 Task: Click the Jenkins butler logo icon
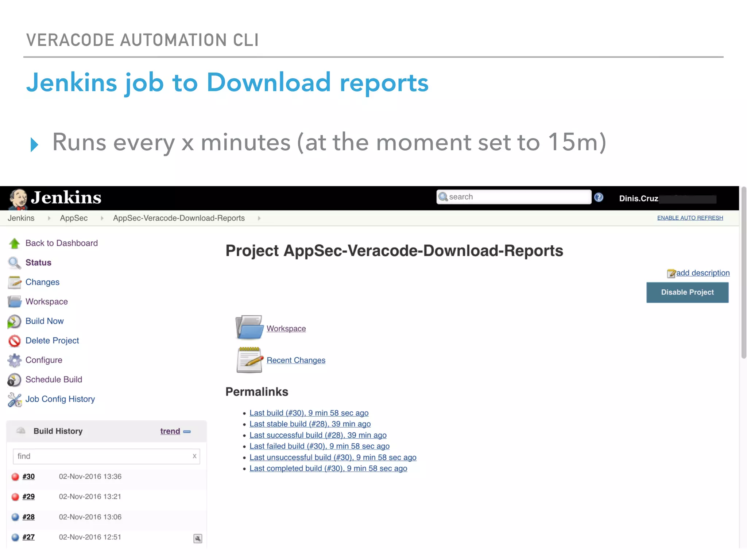[18, 199]
